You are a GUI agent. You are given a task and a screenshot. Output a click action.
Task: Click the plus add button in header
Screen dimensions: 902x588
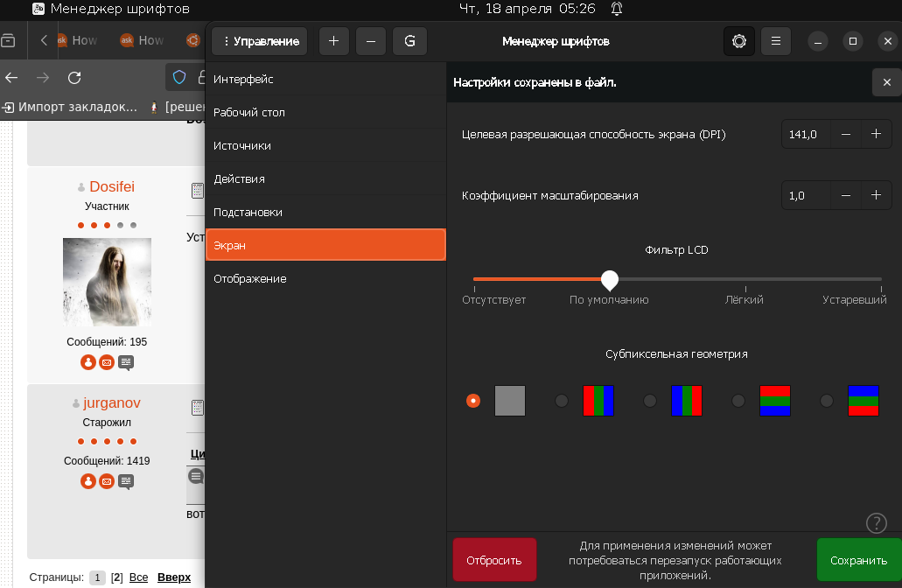pos(333,41)
